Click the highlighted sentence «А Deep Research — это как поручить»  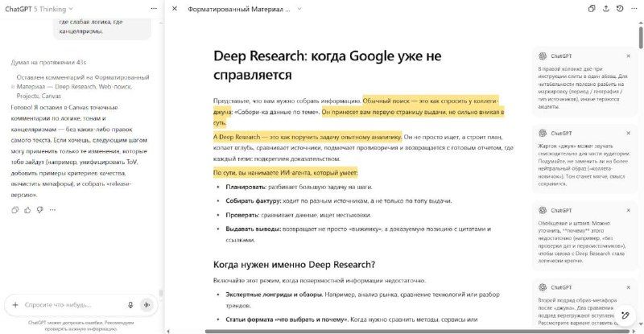[x=308, y=137]
